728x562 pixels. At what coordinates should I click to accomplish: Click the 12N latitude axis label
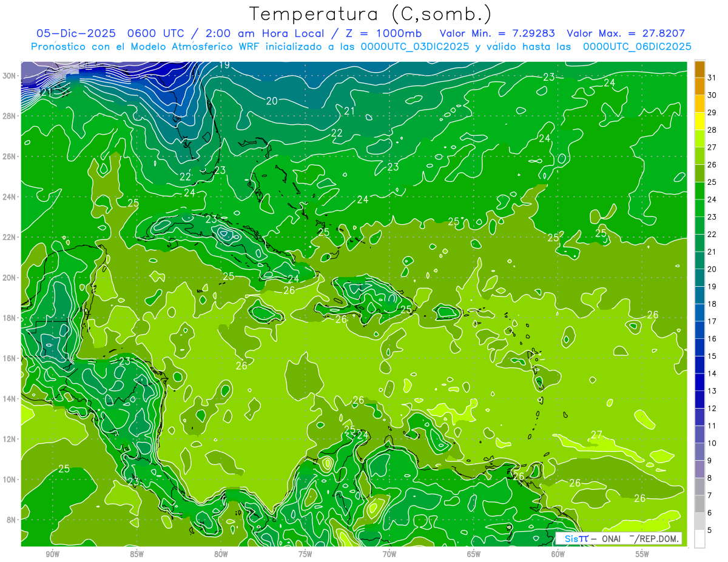[10, 439]
